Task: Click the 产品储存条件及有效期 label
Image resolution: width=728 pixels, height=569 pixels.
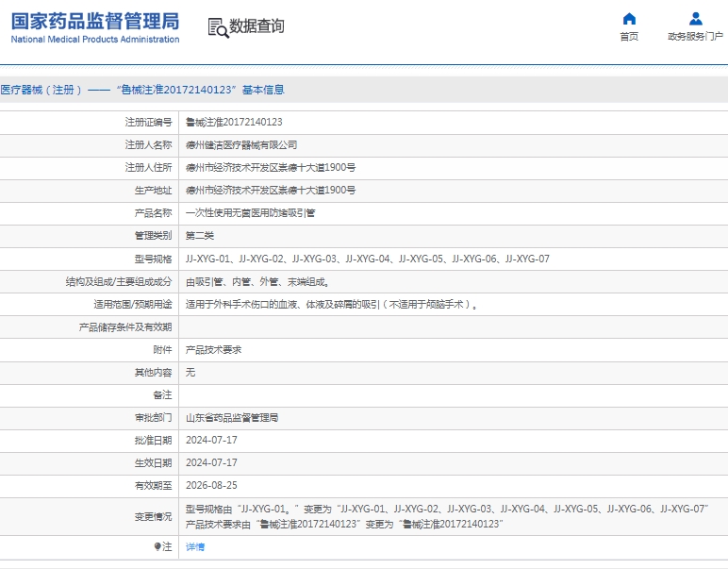Action: click(125, 327)
